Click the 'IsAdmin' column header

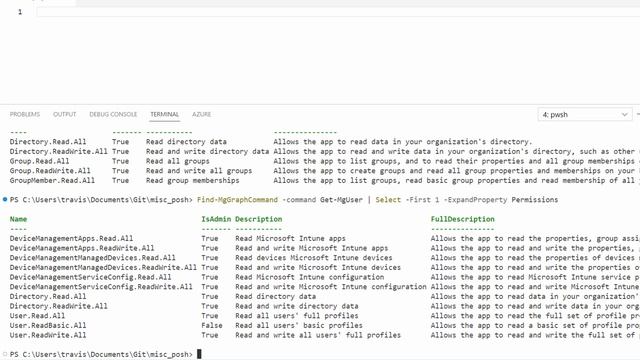click(216, 219)
